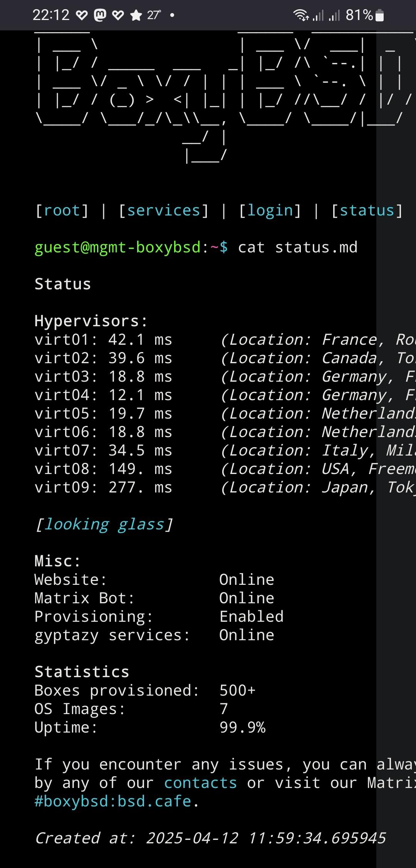
Task: Tap the 22:12 clock in status bar
Action: (51, 15)
